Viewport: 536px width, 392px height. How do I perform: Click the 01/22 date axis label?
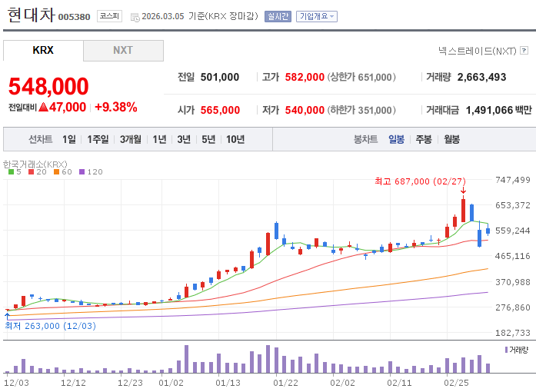285,383
